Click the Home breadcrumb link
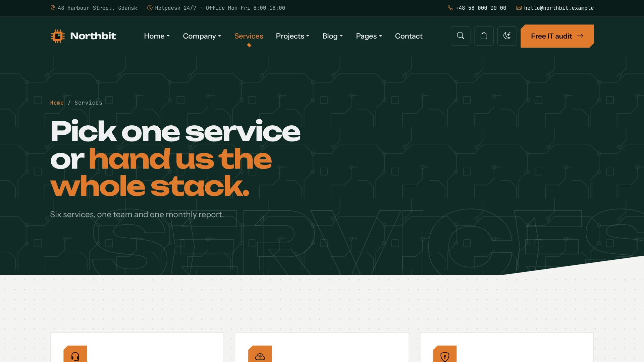The width and height of the screenshot is (644, 362). click(57, 103)
